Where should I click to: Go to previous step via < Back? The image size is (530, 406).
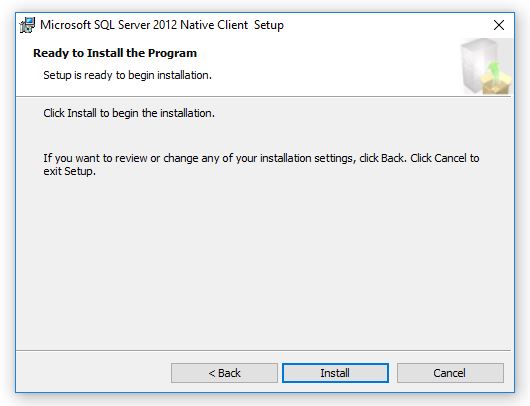click(224, 373)
